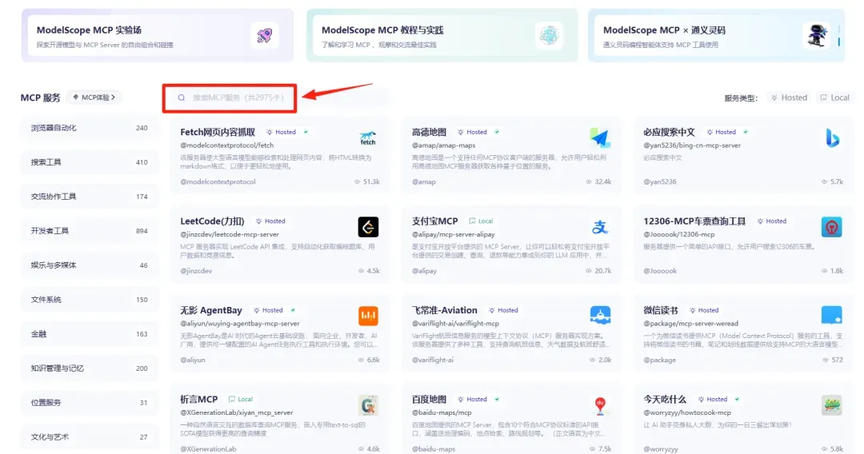The height and width of the screenshot is (454, 864).
Task: Open the Fetch网页内容抓取 service title
Action: (218, 132)
